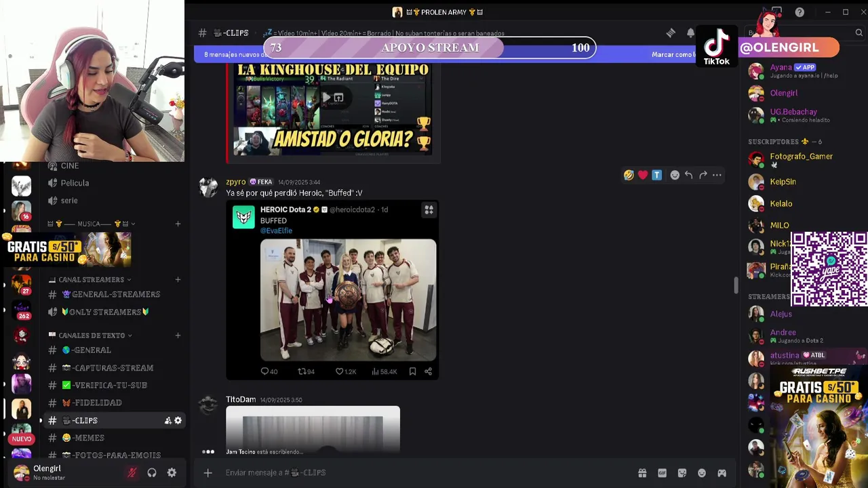Click the NUEVO unread badge
Viewport: 868px width, 488px height.
point(22,439)
